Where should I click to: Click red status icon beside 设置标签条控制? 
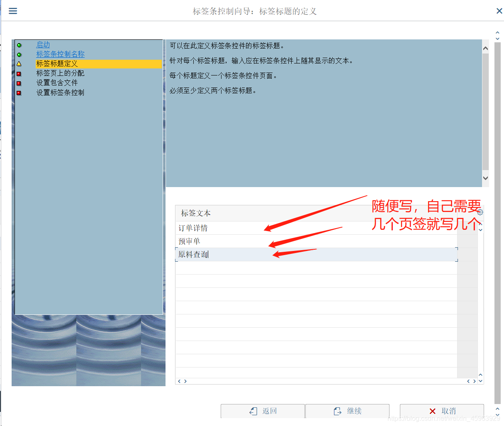pos(19,93)
